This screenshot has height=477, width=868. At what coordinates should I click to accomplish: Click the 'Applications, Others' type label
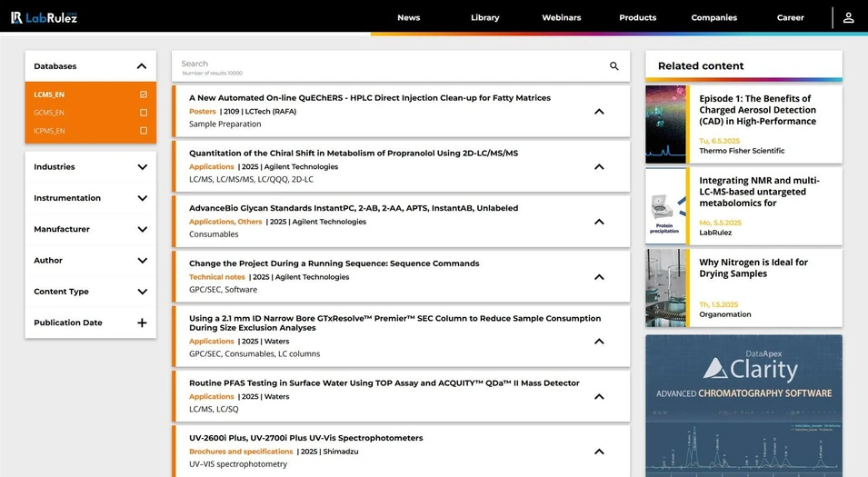[x=225, y=222]
